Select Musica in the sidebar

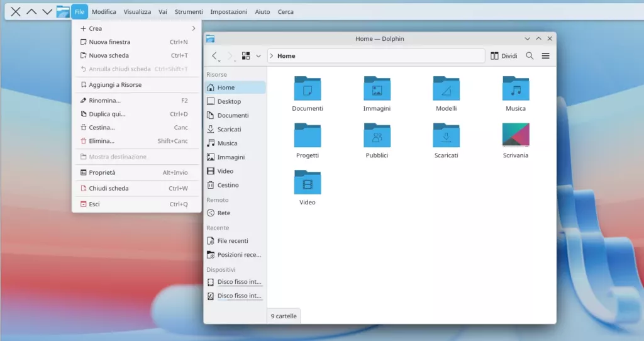coord(235,143)
